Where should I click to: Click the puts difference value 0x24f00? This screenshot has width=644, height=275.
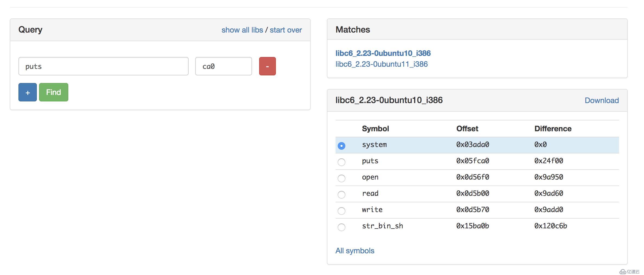pyautogui.click(x=549, y=161)
